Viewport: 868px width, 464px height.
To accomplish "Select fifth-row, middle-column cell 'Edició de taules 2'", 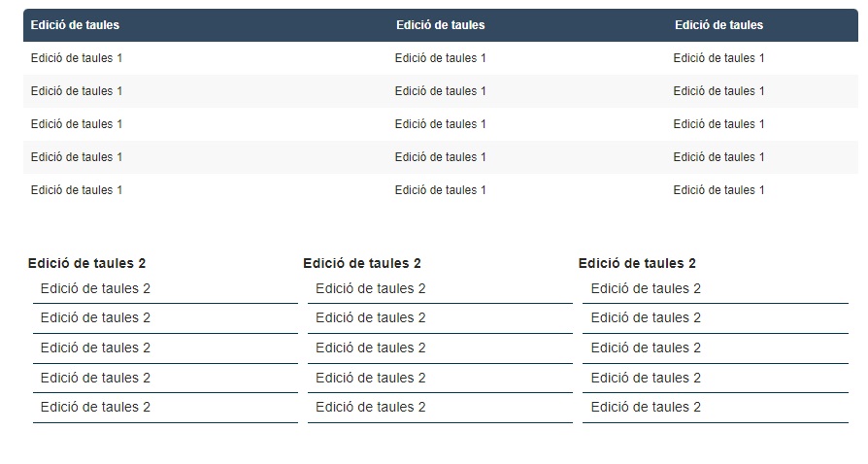I will coord(370,407).
